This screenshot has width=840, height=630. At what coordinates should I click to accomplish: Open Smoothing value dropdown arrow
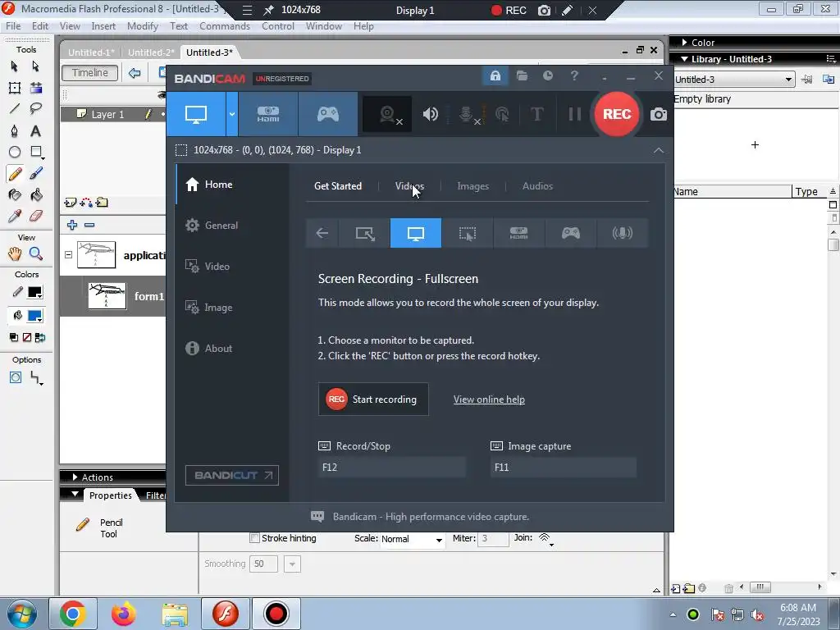coord(292,564)
